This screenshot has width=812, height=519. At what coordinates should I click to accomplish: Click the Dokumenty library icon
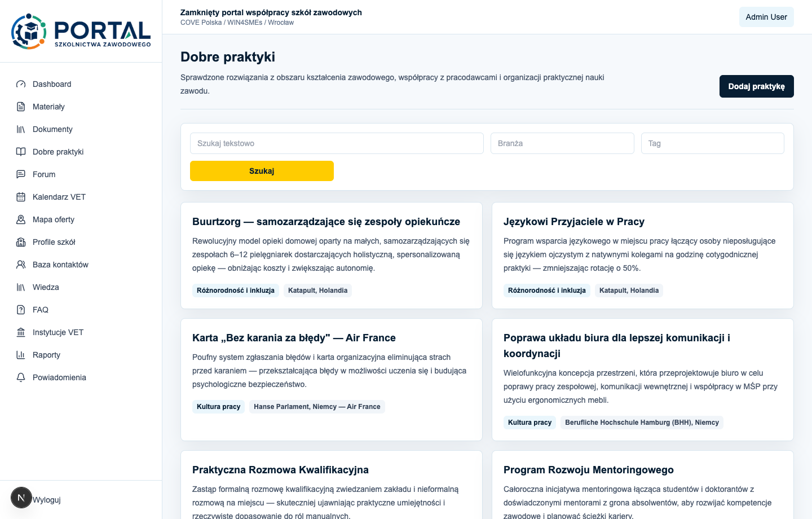tap(21, 129)
